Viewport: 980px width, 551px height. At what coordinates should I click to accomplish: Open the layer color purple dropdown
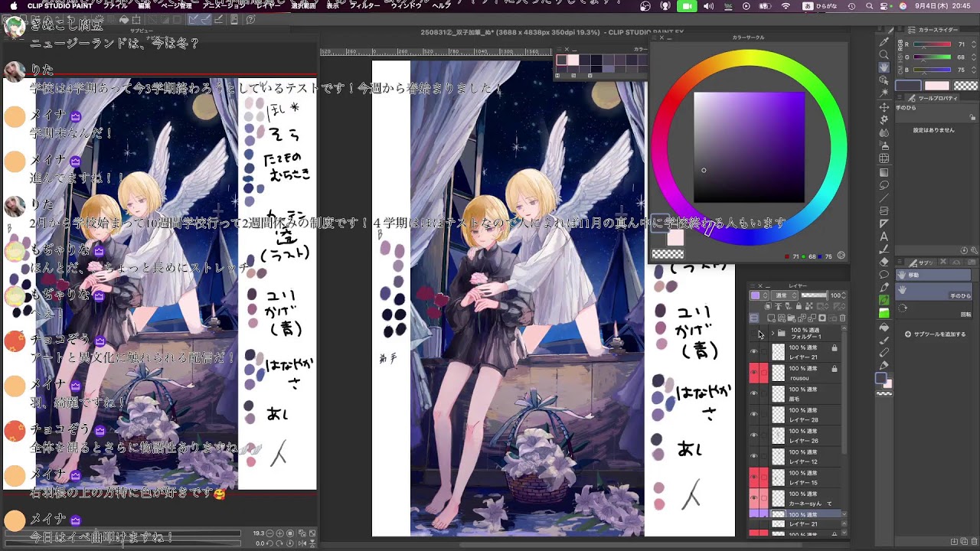[759, 295]
